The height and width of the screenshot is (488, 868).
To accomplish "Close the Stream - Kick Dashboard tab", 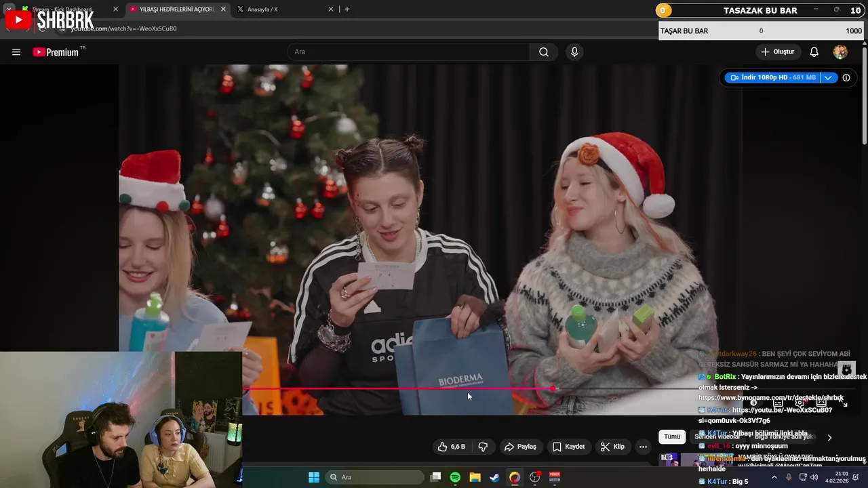I will (115, 9).
